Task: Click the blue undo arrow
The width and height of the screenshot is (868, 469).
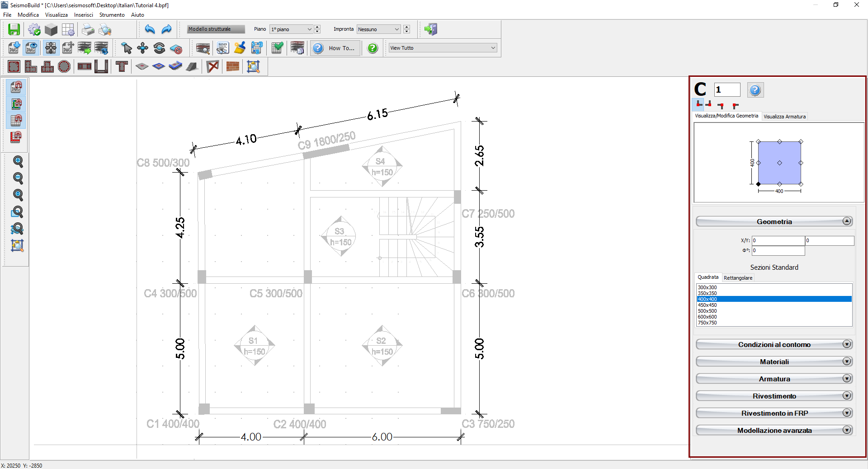Action: [x=150, y=29]
